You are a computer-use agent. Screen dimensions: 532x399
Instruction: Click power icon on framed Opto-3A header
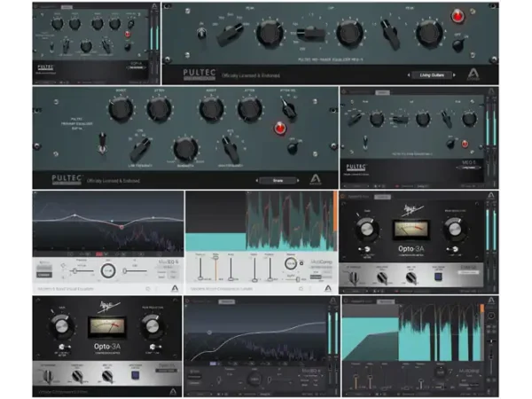[343, 197]
